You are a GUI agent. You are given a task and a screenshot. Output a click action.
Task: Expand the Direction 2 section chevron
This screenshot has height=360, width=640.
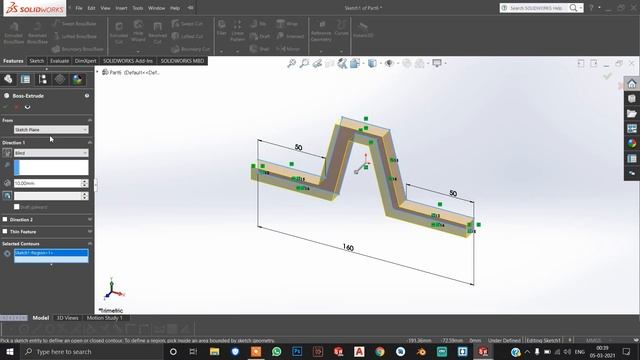90,220
